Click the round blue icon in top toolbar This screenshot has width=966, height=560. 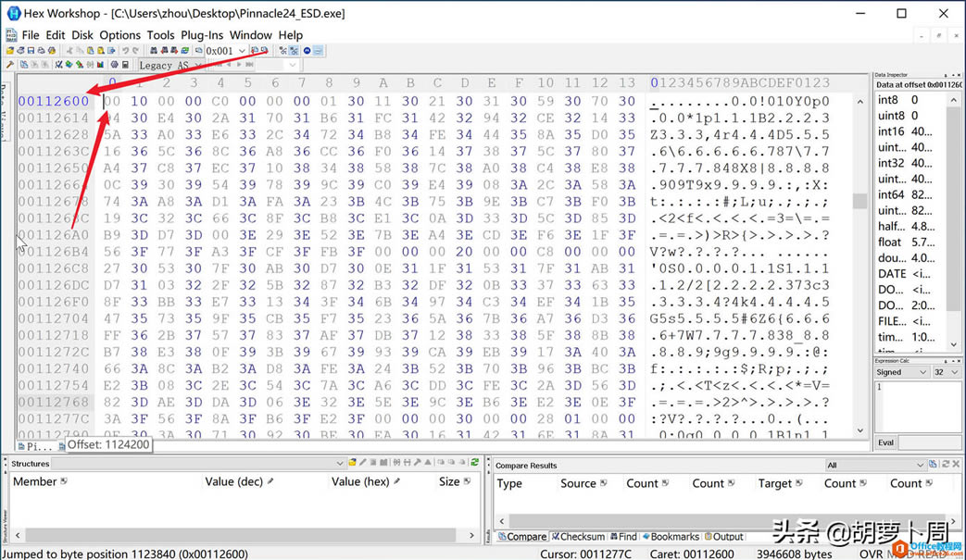(307, 51)
